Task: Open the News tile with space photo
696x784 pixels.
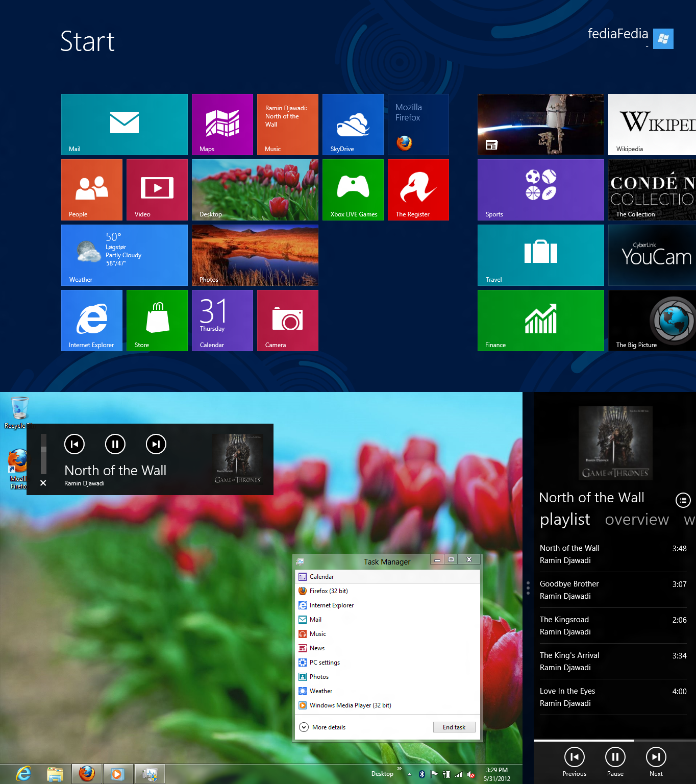Action: pyautogui.click(x=541, y=125)
